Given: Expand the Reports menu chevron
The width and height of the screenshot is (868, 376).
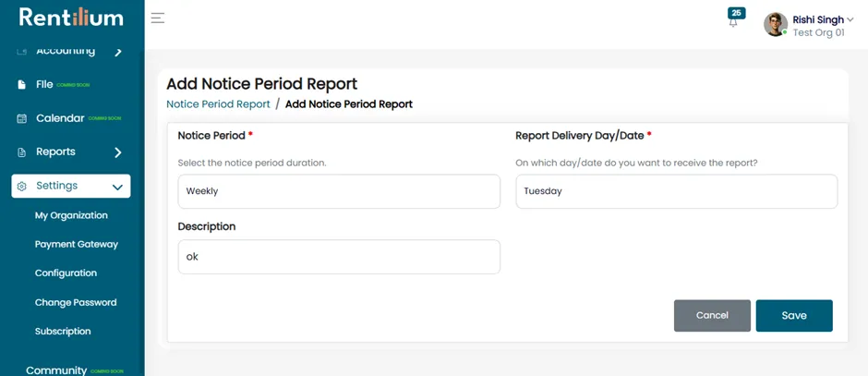Looking at the screenshot, I should tap(118, 152).
